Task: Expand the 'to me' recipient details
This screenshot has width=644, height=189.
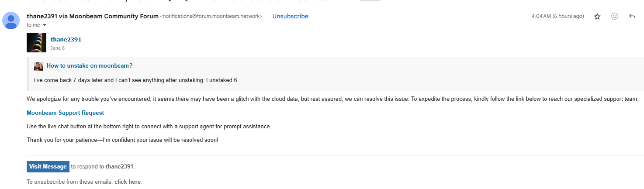Action: (44, 25)
